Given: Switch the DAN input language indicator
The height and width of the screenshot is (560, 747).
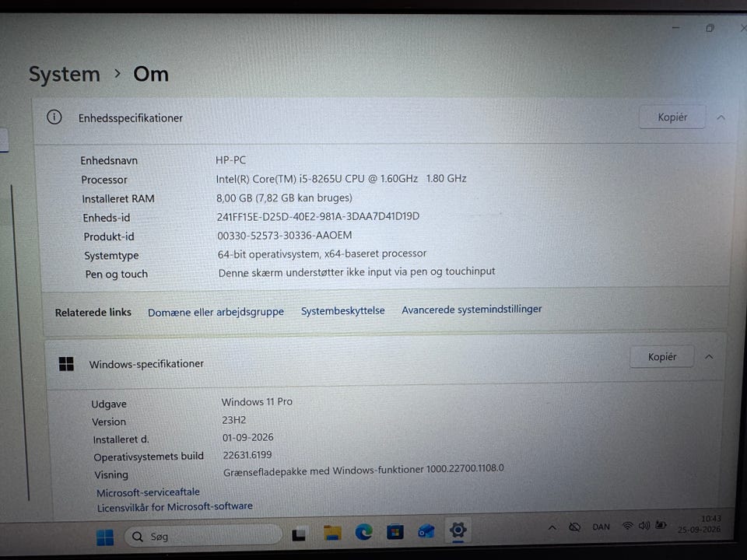Looking at the screenshot, I should (x=601, y=527).
